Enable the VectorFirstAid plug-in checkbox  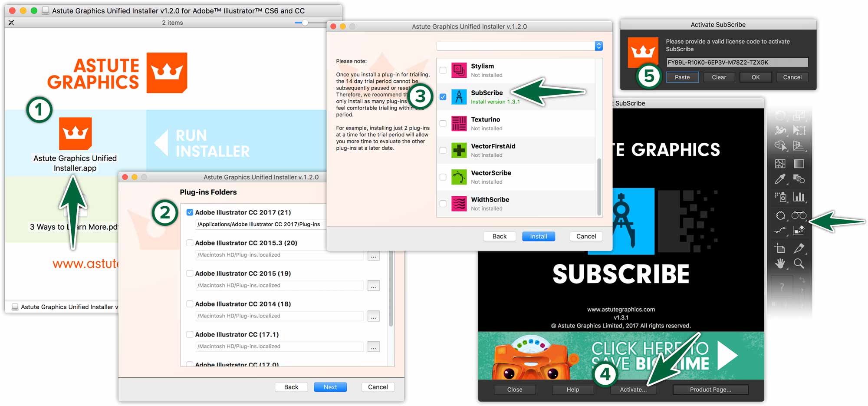[443, 150]
